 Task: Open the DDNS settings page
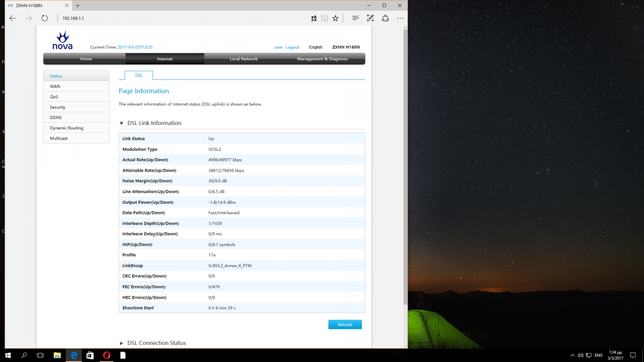pos(56,117)
